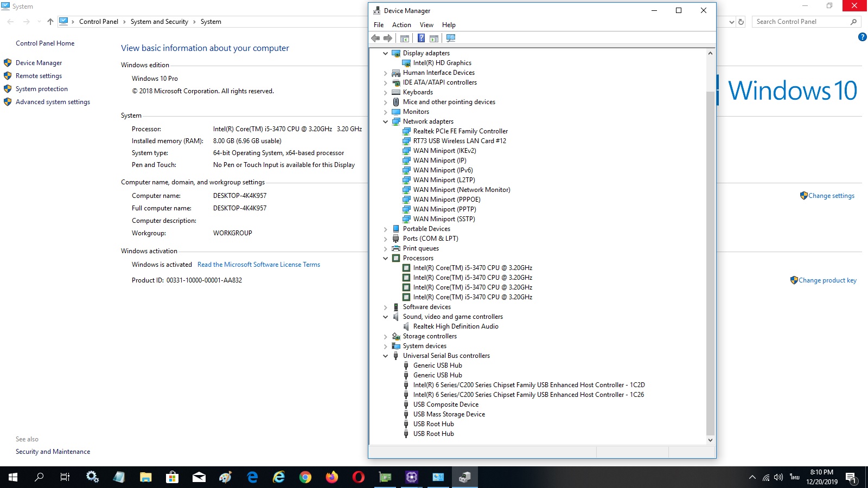This screenshot has width=868, height=488.
Task: Launch Google Chrome from the taskbar
Action: click(x=305, y=477)
